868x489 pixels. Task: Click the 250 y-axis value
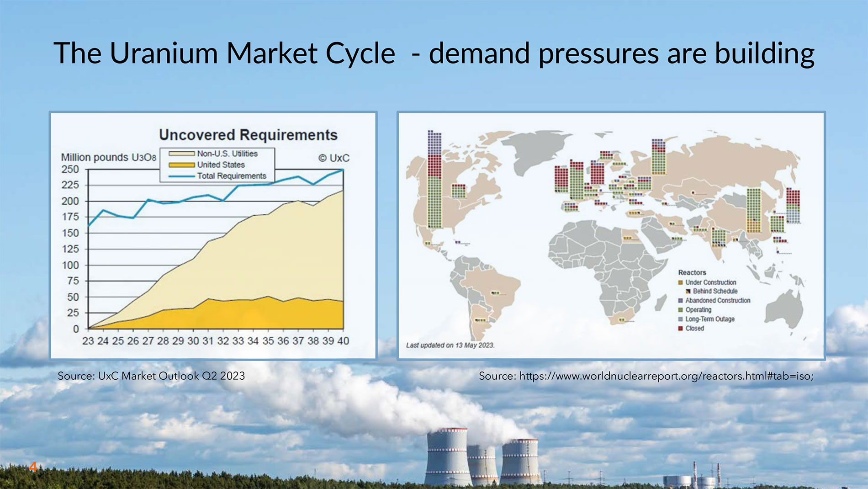click(70, 169)
